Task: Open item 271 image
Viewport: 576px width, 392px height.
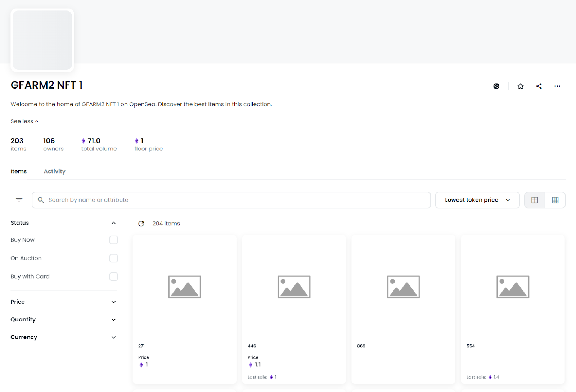Action: 185,287
